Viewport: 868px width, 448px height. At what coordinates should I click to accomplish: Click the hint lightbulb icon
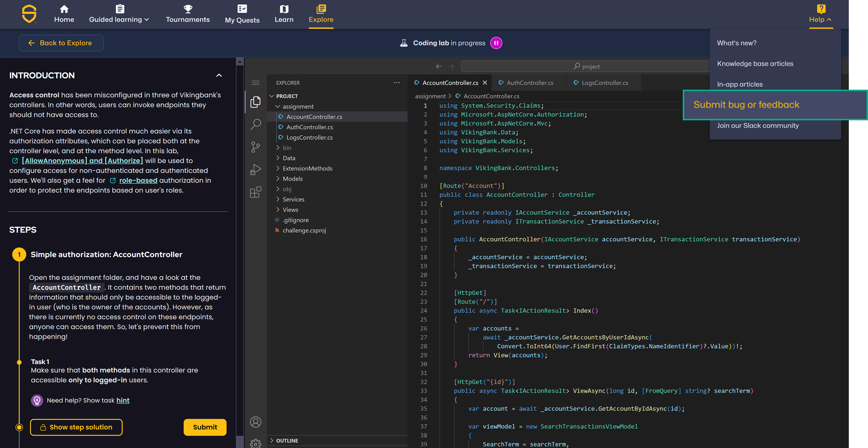click(37, 400)
